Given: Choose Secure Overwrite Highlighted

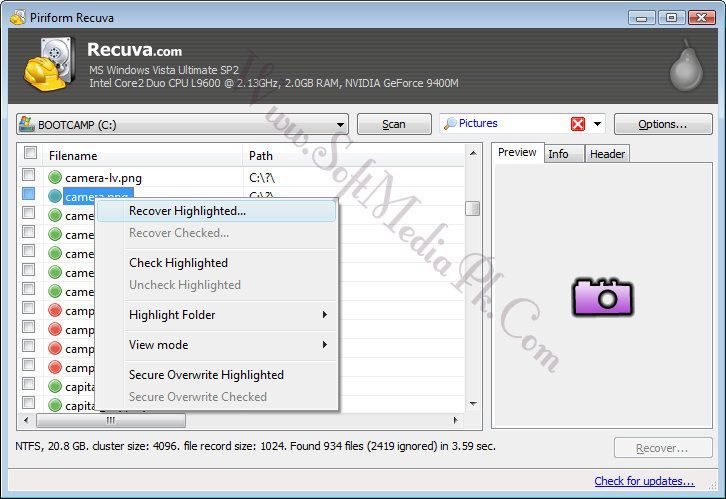Looking at the screenshot, I should 217,375.
